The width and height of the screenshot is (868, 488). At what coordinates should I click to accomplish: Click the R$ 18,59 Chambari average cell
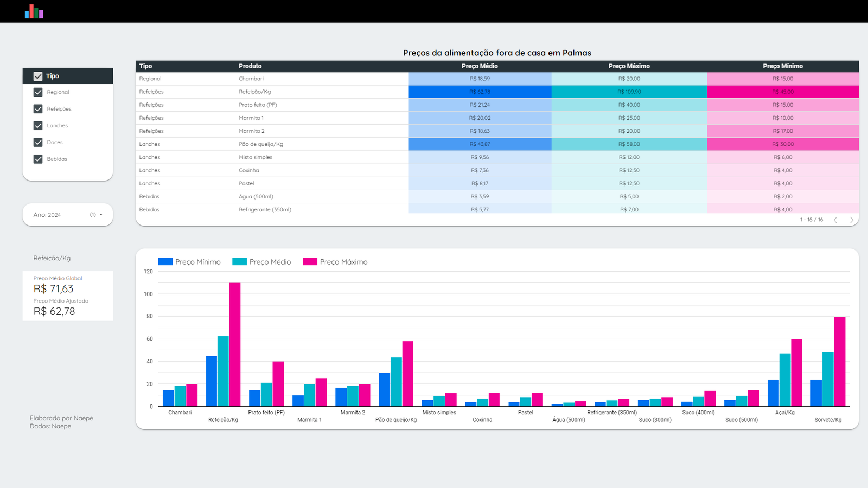pyautogui.click(x=480, y=79)
